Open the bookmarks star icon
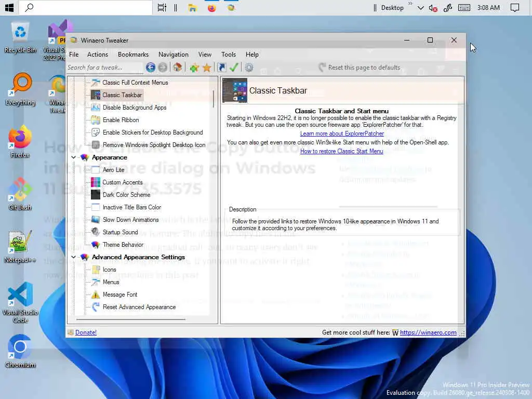This screenshot has width=532, height=399. (207, 68)
